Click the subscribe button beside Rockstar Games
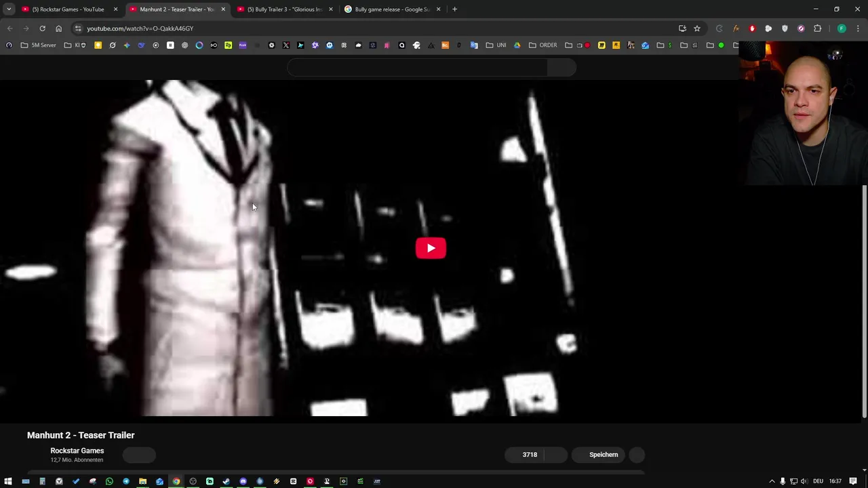 [x=139, y=455]
